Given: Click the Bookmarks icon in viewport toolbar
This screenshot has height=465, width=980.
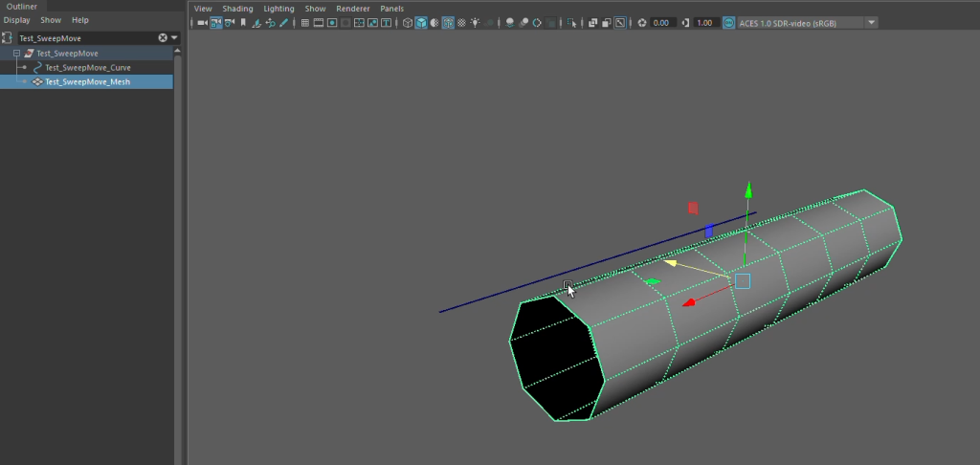Looking at the screenshot, I should tap(243, 22).
